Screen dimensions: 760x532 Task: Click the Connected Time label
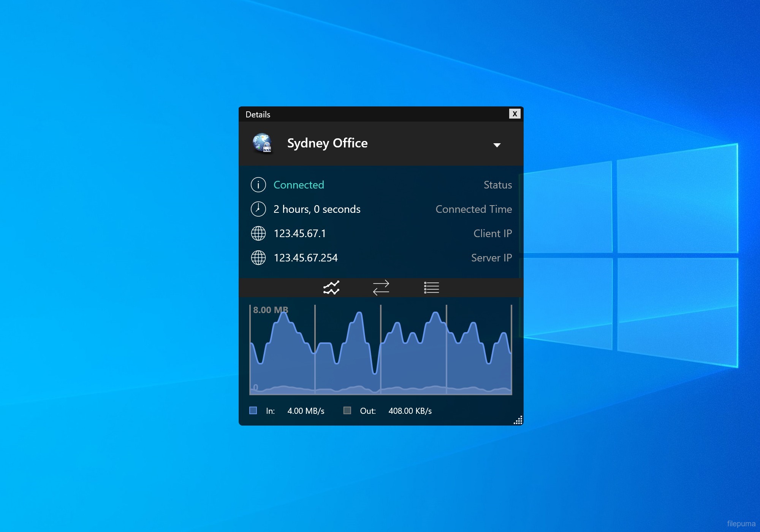(x=473, y=209)
